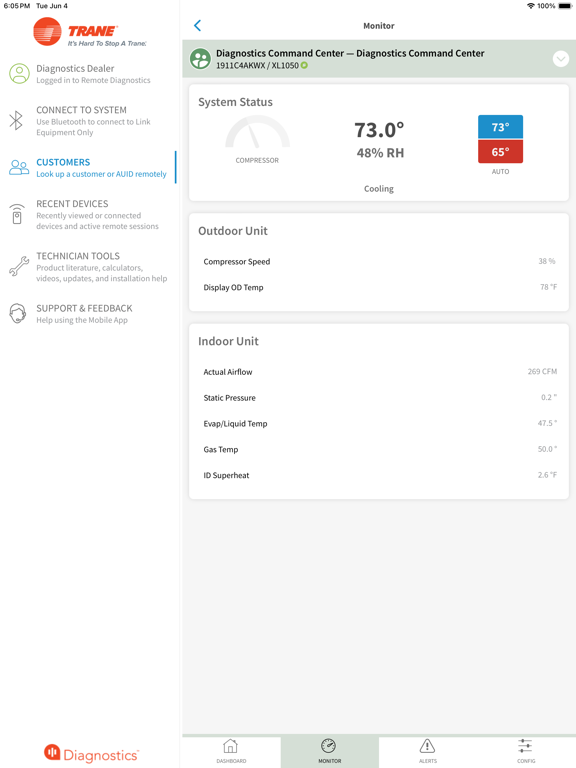
Task: Click the Alerts warning triangle icon
Action: [x=427, y=746]
